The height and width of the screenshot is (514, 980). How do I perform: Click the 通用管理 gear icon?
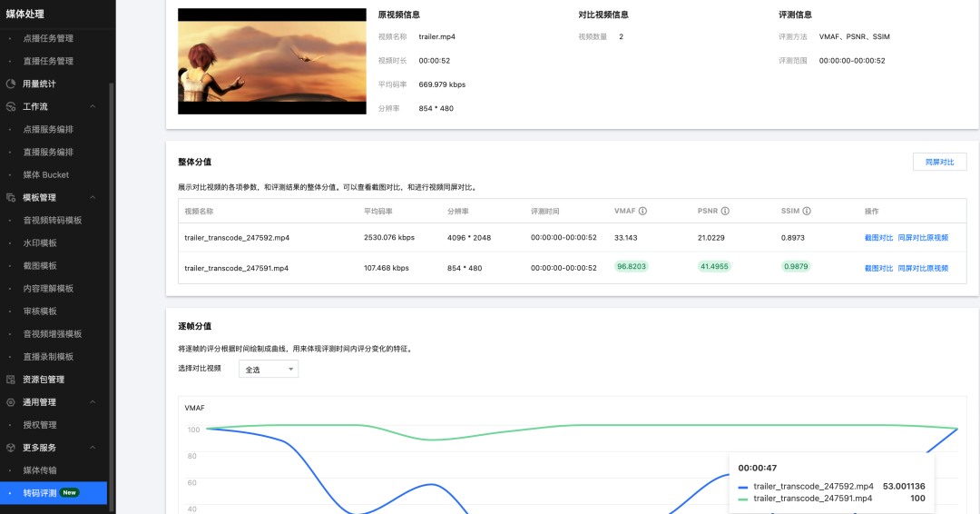pos(11,402)
